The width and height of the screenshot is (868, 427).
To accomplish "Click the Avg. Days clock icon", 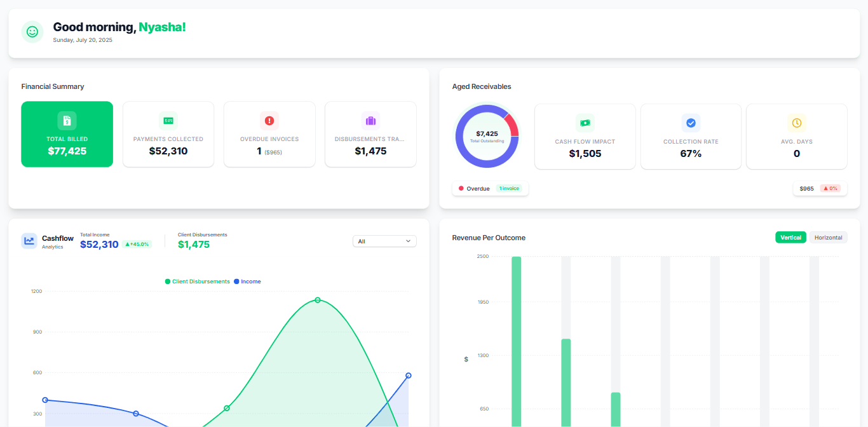I will tap(796, 121).
